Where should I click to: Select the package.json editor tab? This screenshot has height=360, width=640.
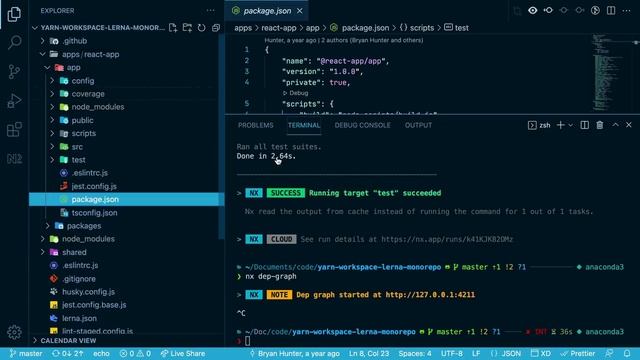coord(267,11)
